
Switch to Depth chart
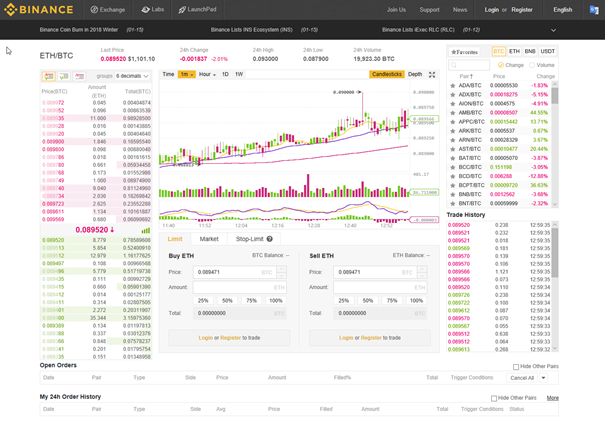click(x=415, y=74)
